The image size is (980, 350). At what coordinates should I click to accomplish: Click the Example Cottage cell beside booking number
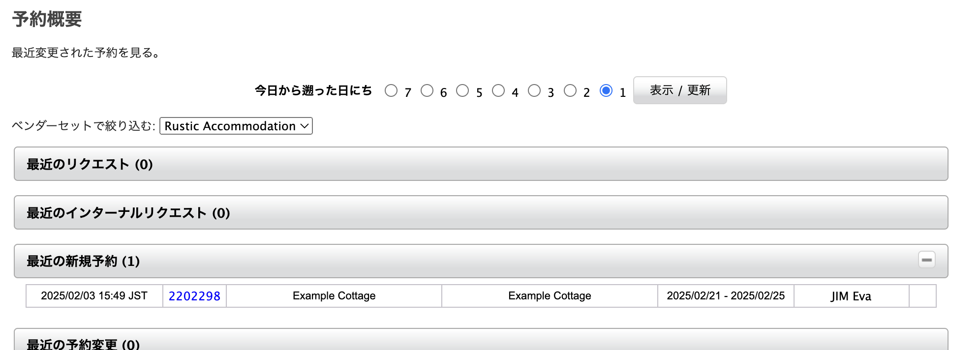click(334, 296)
